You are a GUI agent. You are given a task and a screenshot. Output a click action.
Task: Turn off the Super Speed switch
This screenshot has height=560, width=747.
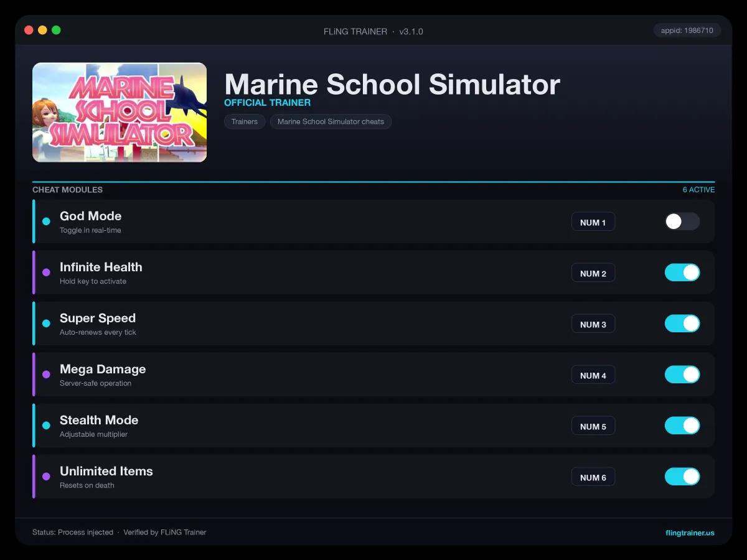(682, 324)
